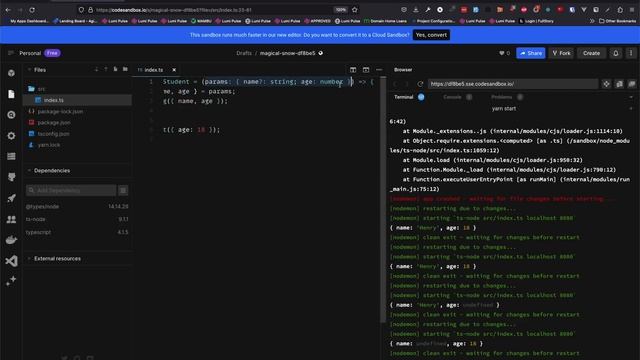Show more bookmarks with the chevron
This screenshot has height=360, width=640.
(x=592, y=21)
